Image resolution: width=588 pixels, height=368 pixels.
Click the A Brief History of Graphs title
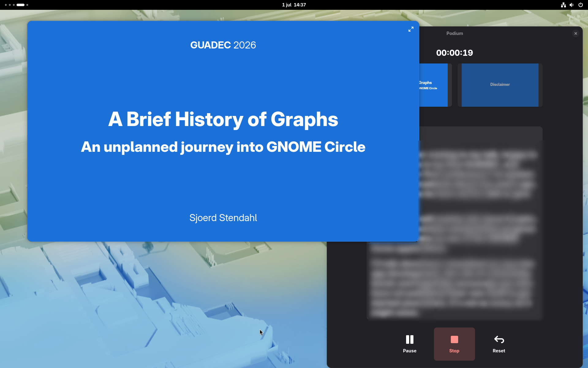(x=223, y=119)
